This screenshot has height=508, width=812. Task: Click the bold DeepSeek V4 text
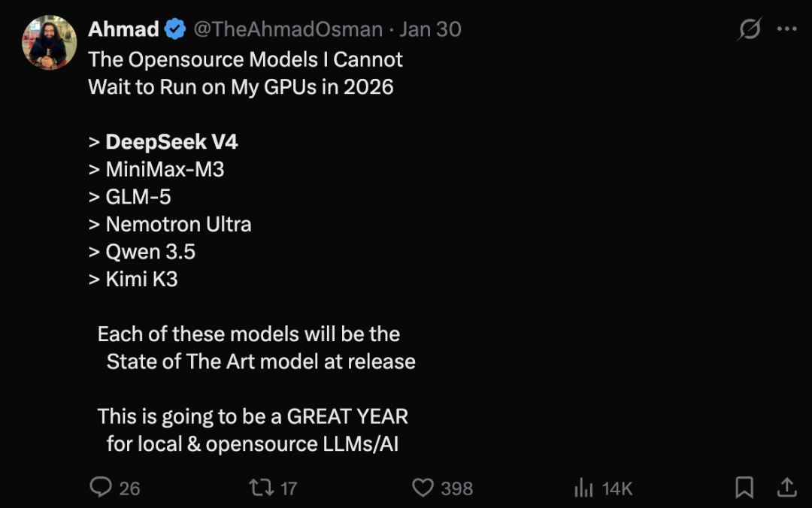[171, 142]
